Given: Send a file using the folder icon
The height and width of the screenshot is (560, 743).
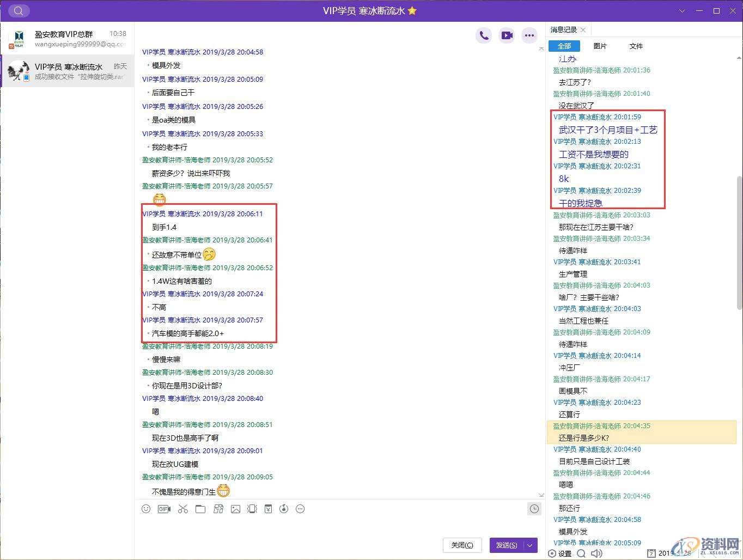Looking at the screenshot, I should pyautogui.click(x=200, y=509).
